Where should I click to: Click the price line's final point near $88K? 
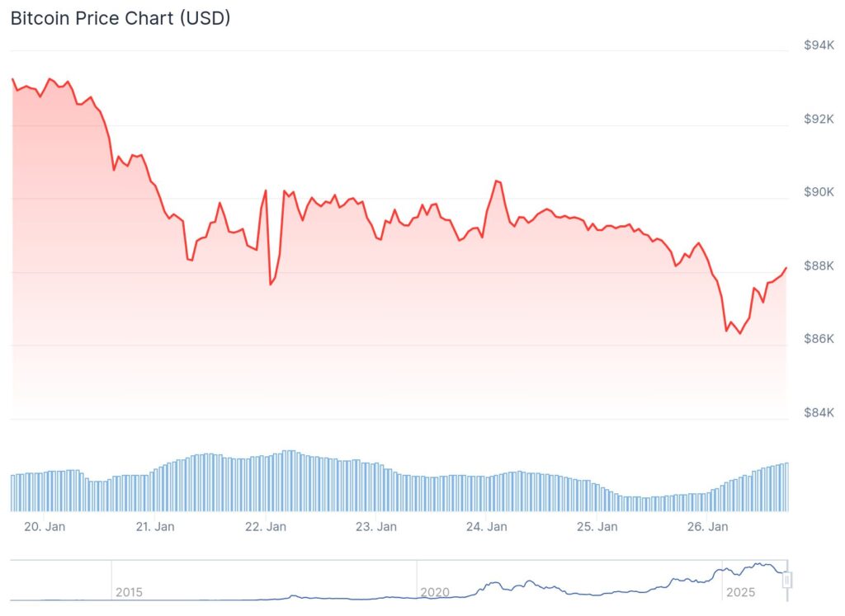(x=786, y=268)
